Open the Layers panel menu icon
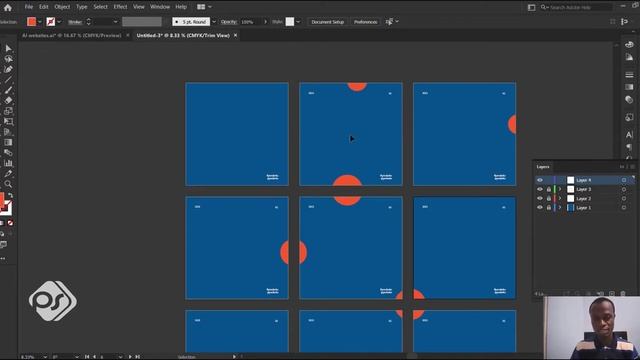 tap(633, 167)
